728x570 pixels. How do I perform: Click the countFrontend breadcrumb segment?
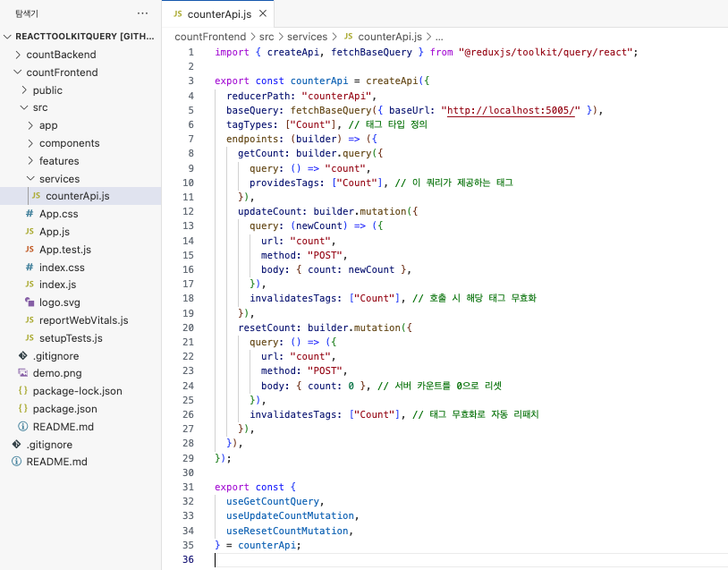tap(210, 37)
